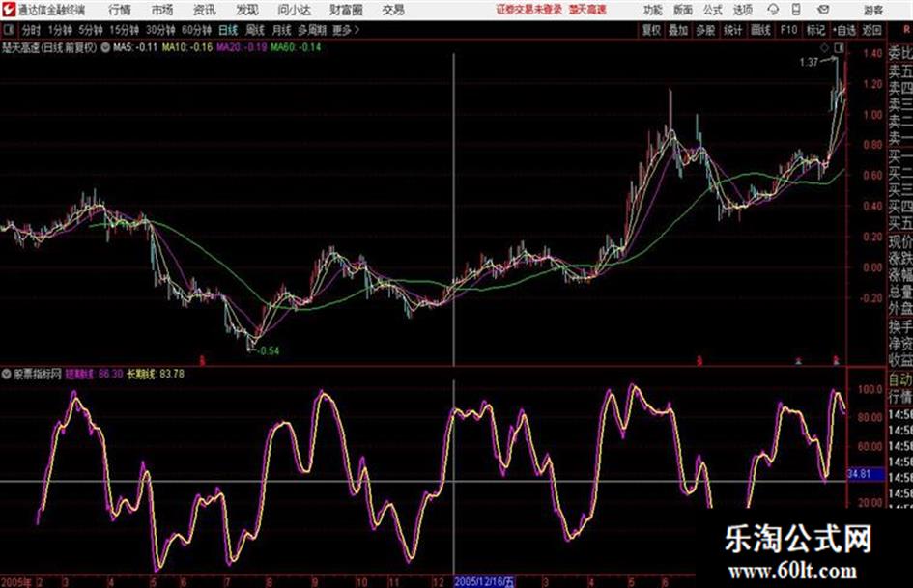Click the 统计 toolbar button
This screenshot has height=588, width=913.
[x=732, y=30]
